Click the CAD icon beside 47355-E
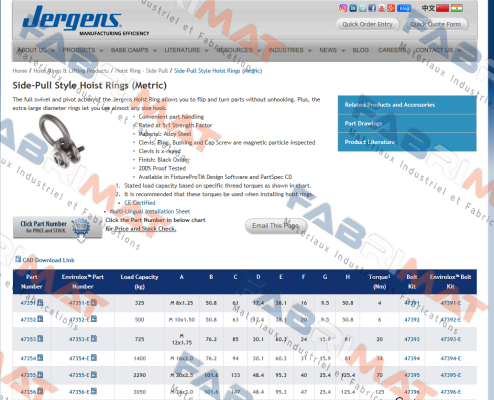 tap(94, 375)
